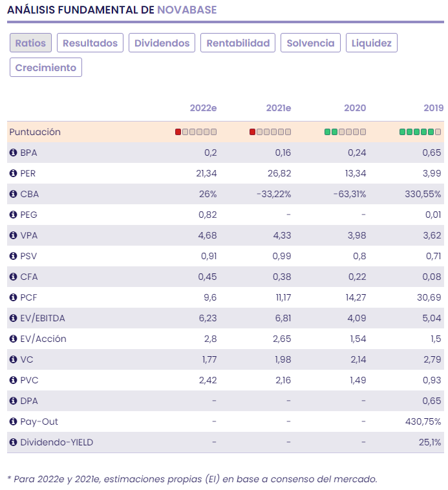This screenshot has height=490, width=448.
Task: Click the info icon next to VPA
Action: point(13,235)
